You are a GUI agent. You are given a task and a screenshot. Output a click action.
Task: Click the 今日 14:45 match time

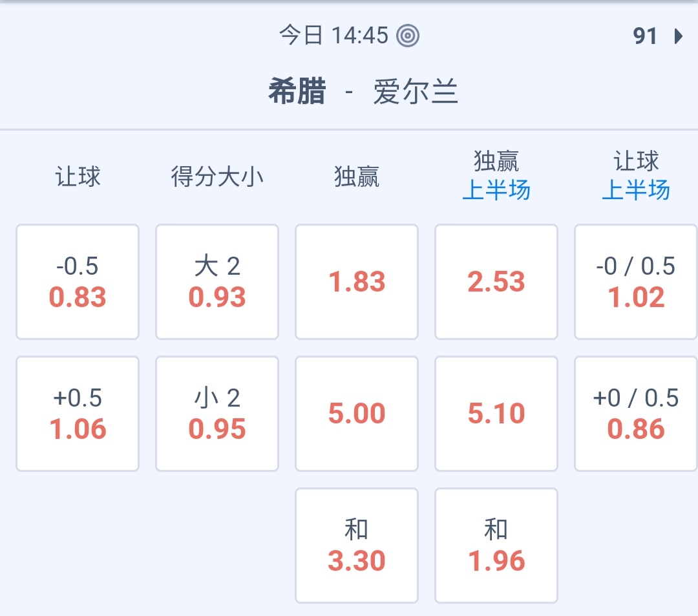(333, 36)
